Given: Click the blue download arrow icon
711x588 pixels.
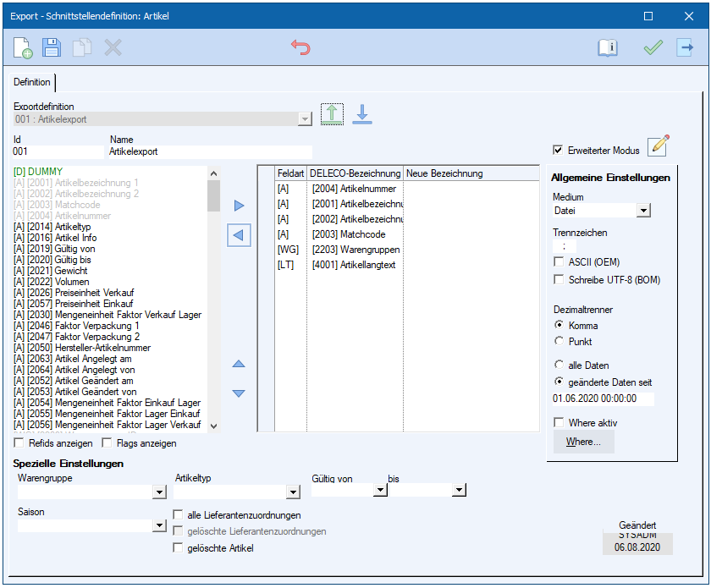Looking at the screenshot, I should 362,114.
